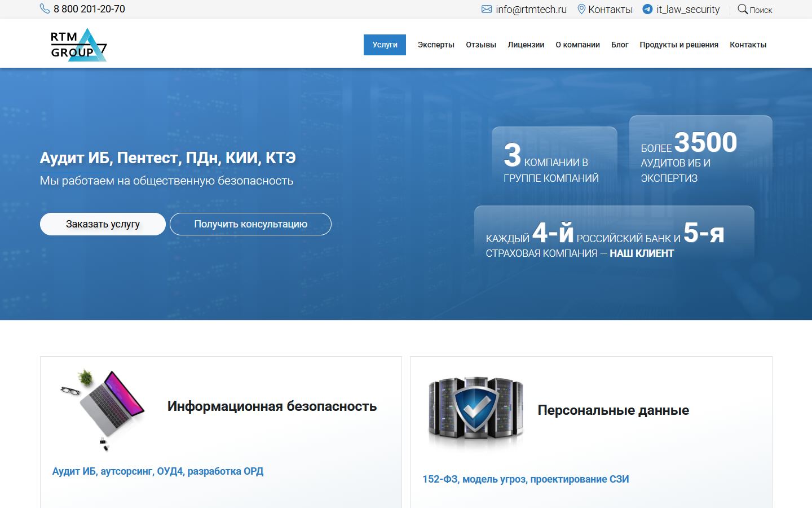This screenshot has height=508, width=812.
Task: Click the Получить консультацию button
Action: point(250,224)
